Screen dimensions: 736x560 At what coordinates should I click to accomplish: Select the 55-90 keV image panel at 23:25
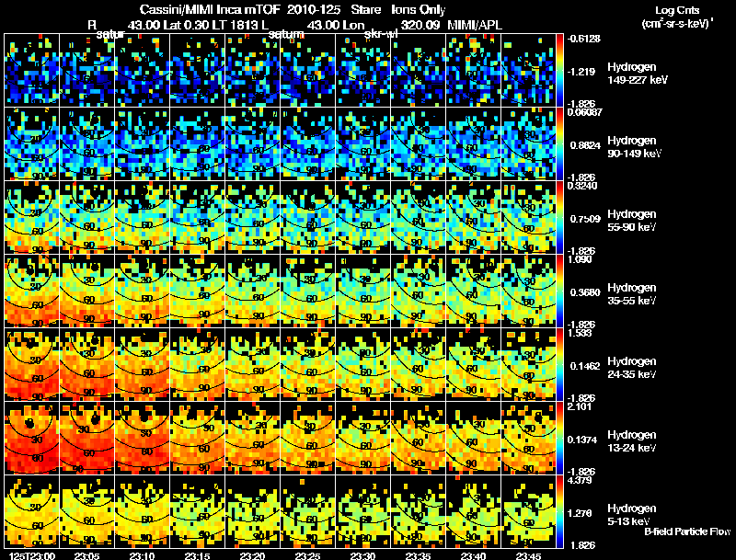[308, 218]
